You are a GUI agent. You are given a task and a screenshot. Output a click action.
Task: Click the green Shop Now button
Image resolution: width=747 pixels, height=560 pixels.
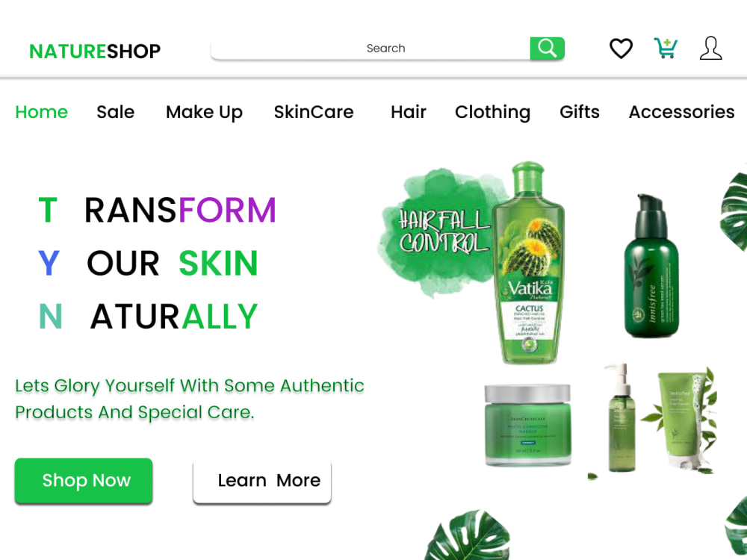click(84, 480)
